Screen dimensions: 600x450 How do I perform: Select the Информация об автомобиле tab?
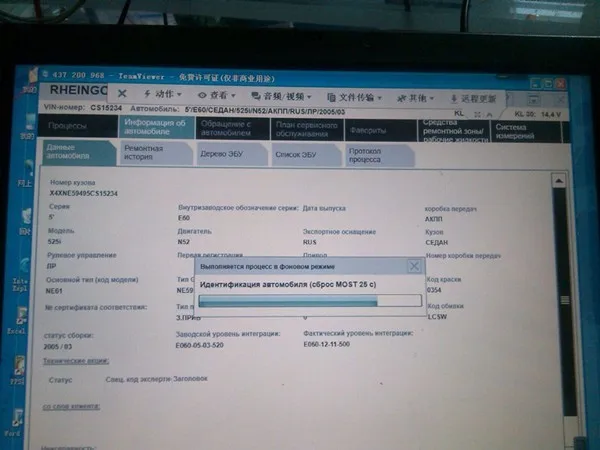pyautogui.click(x=155, y=127)
